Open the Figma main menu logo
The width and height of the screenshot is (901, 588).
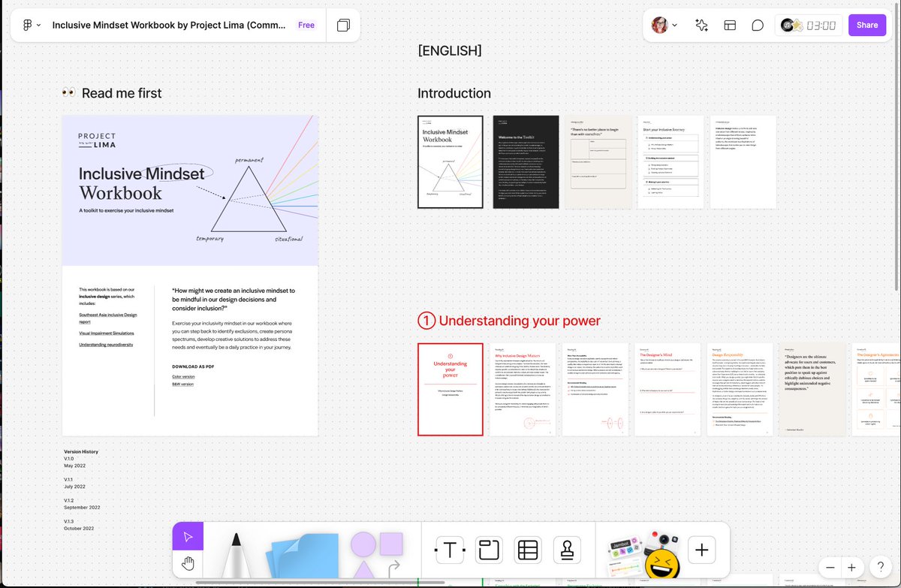[27, 25]
